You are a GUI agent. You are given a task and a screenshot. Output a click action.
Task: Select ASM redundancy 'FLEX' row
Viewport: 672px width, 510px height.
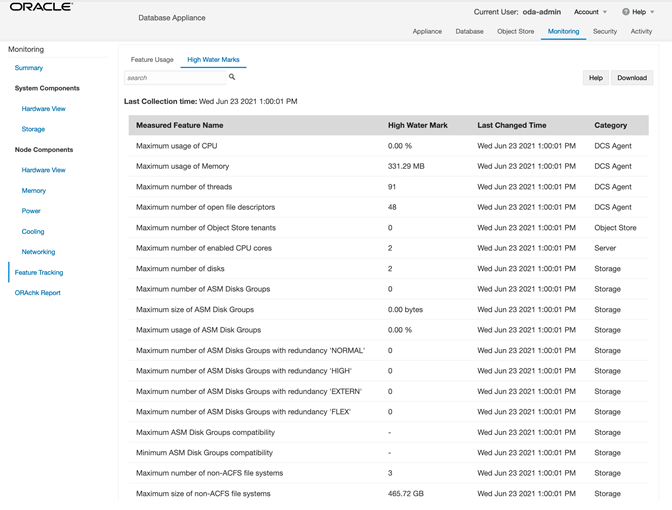[389, 412]
